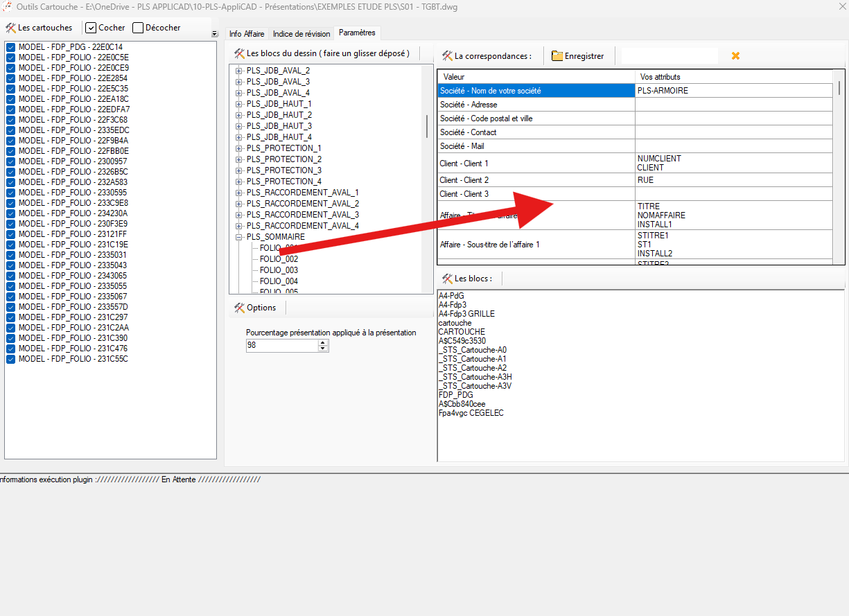Toggle checkbox for FDP_FOLIO - 2300957
This screenshot has width=849, height=616.
pyautogui.click(x=11, y=161)
